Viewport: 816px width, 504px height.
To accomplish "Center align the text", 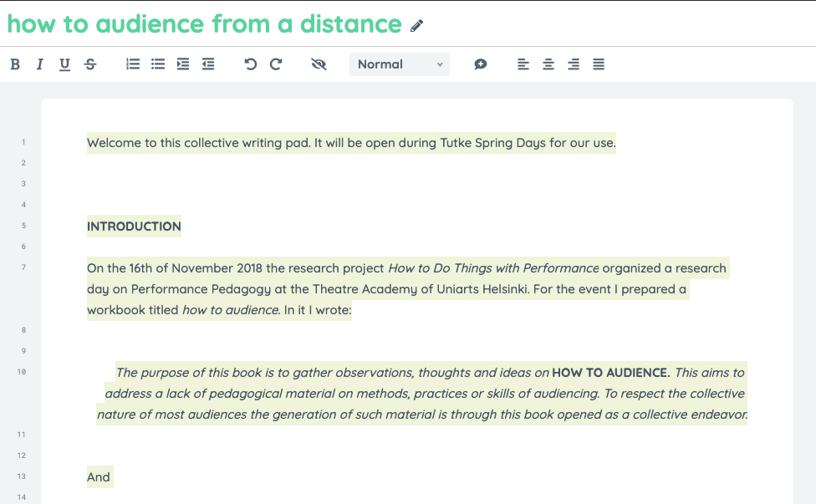I will [x=548, y=64].
